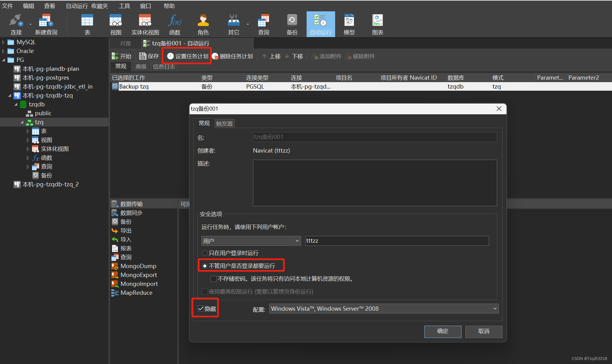The height and width of the screenshot is (364, 612).
Task: Open the 查询 query toolbar icon
Action: coord(263,25)
